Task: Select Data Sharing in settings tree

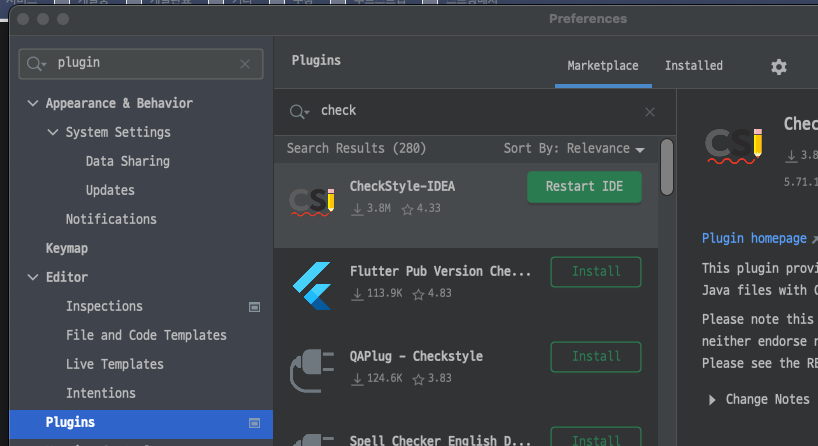Action: (128, 161)
